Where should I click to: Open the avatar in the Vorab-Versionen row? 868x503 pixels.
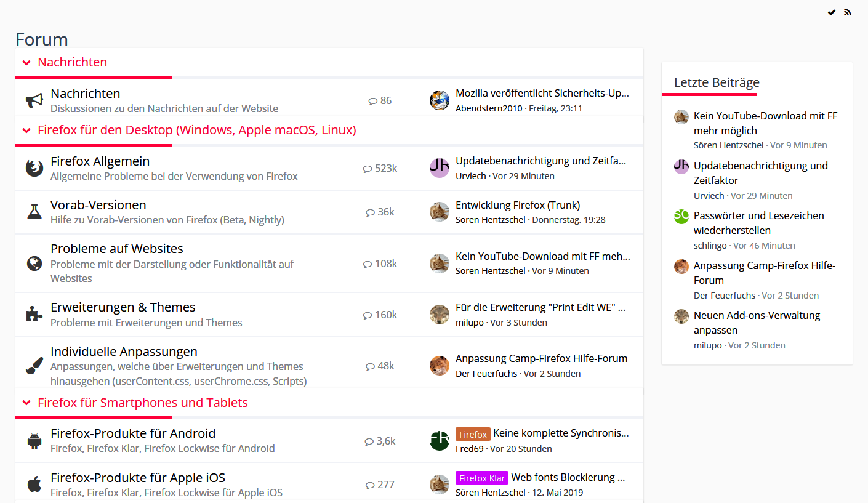coord(440,212)
